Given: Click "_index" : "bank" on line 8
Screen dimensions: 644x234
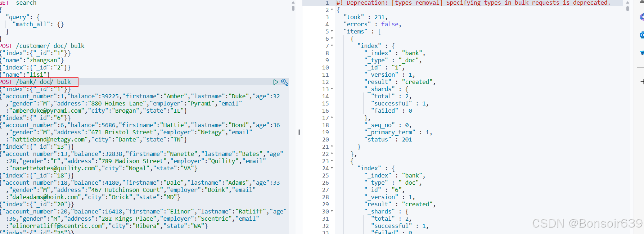Looking at the screenshot, I should [x=395, y=53].
